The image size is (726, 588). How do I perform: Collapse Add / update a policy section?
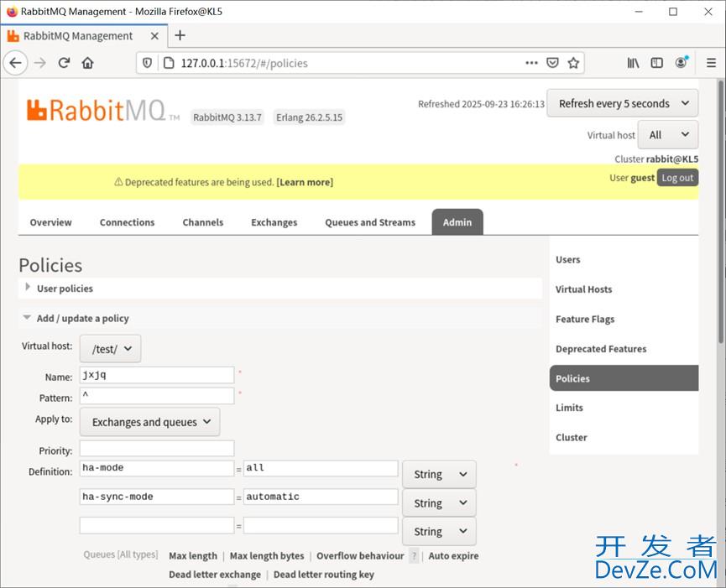[82, 319]
